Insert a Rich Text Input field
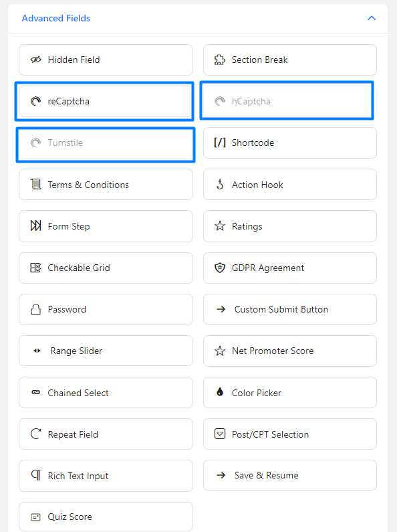This screenshot has height=532, width=397. coord(106,476)
